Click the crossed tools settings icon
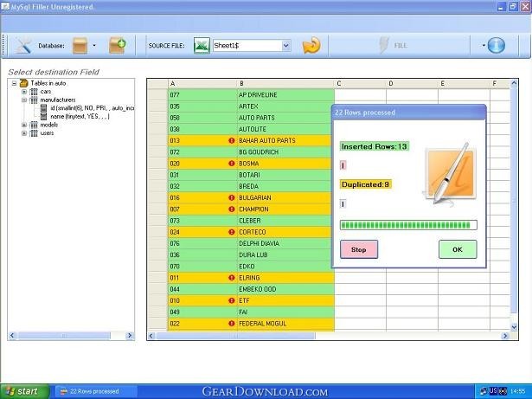The width and height of the screenshot is (532, 399). [23, 45]
